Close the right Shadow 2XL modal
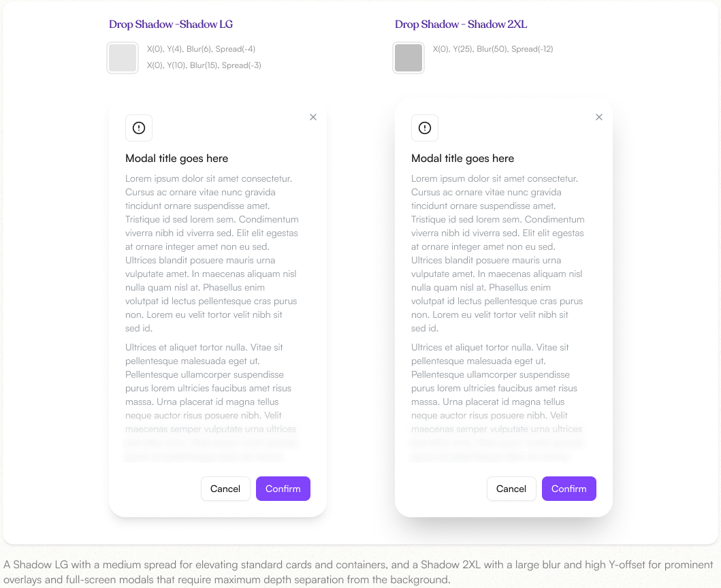 (599, 117)
